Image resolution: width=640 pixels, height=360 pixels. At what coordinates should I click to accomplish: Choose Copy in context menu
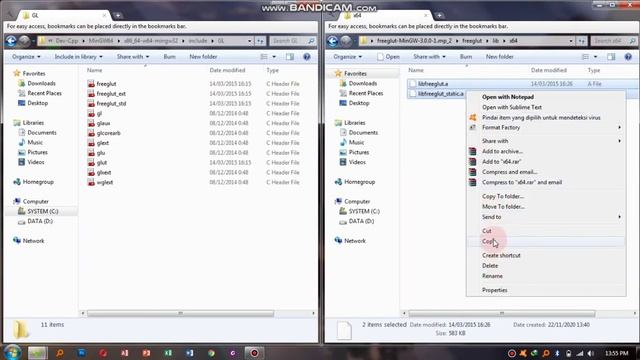pyautogui.click(x=546, y=241)
